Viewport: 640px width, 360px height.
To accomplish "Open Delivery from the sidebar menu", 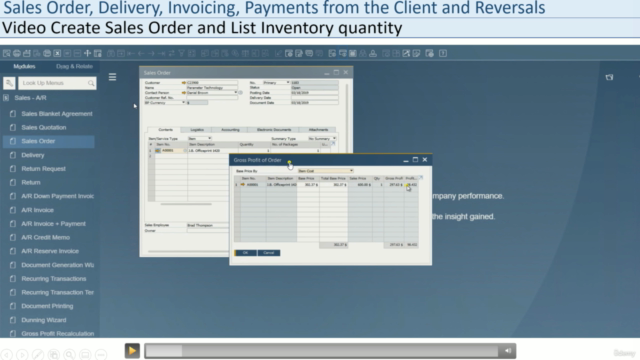I will (33, 155).
